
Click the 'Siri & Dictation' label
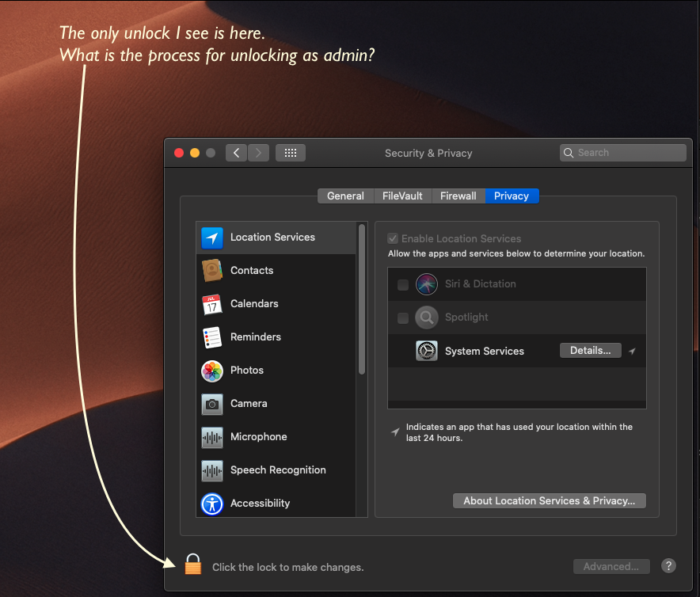coord(481,284)
